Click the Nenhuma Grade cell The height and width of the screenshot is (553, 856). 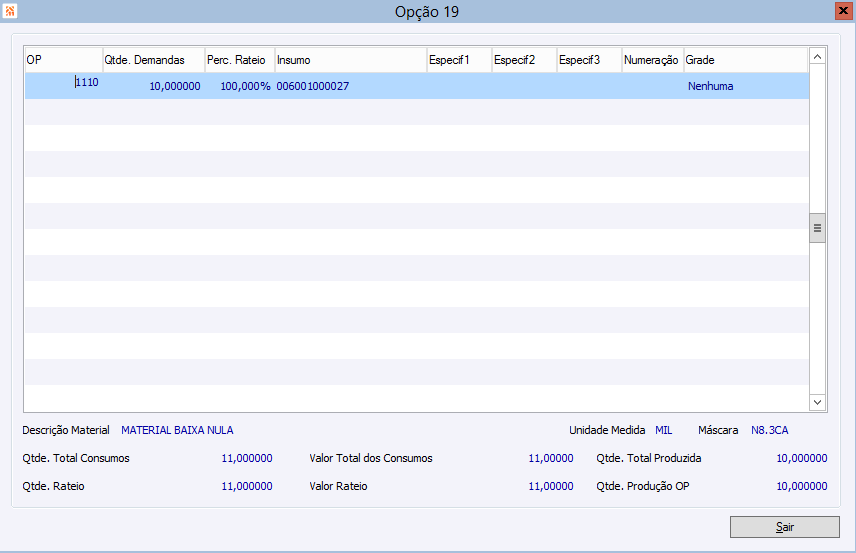point(746,86)
